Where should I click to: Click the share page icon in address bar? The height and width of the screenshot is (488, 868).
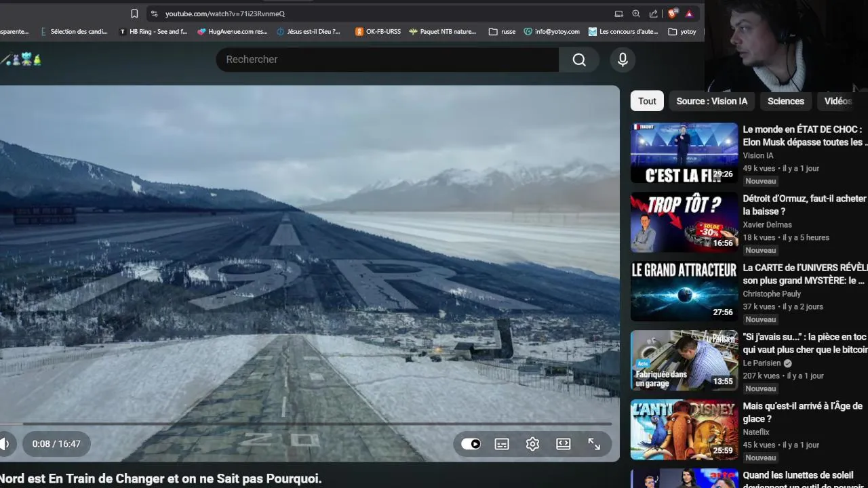click(654, 14)
